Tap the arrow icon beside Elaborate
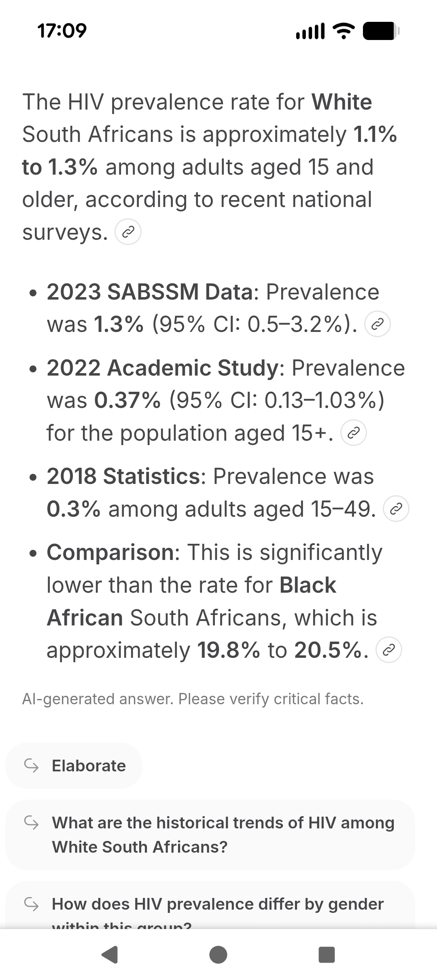This screenshot has width=437, height=980. coord(32,765)
